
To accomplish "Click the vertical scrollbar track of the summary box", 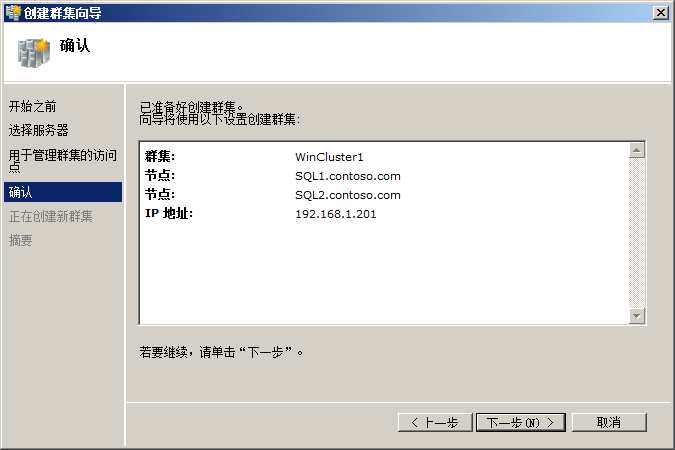I will [636, 235].
